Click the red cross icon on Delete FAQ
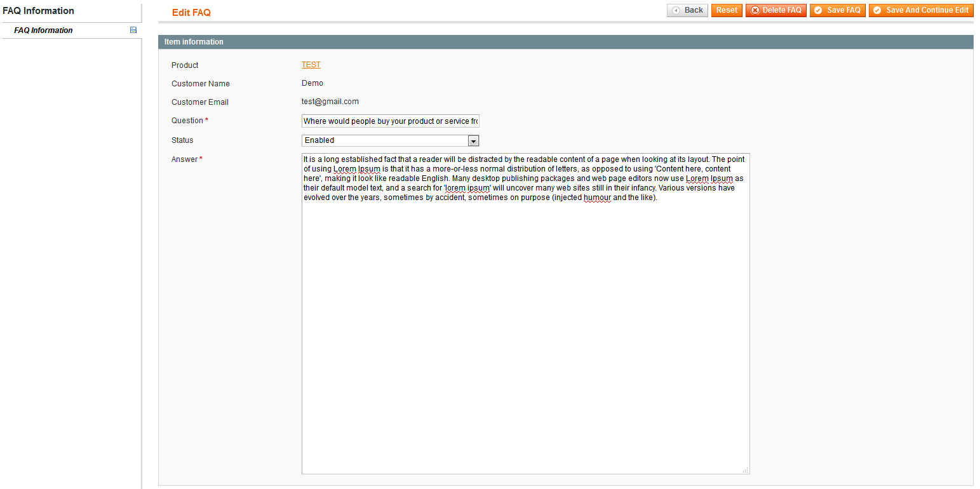 tap(755, 10)
